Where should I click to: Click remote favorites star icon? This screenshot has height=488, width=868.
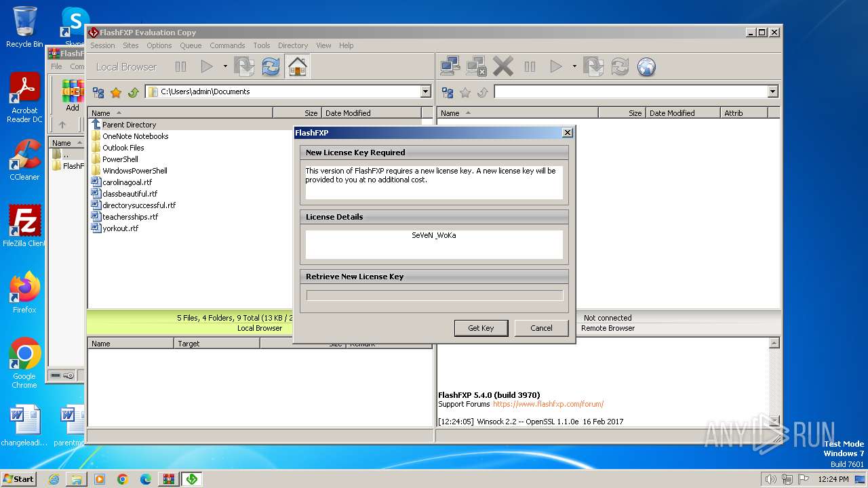click(x=465, y=92)
